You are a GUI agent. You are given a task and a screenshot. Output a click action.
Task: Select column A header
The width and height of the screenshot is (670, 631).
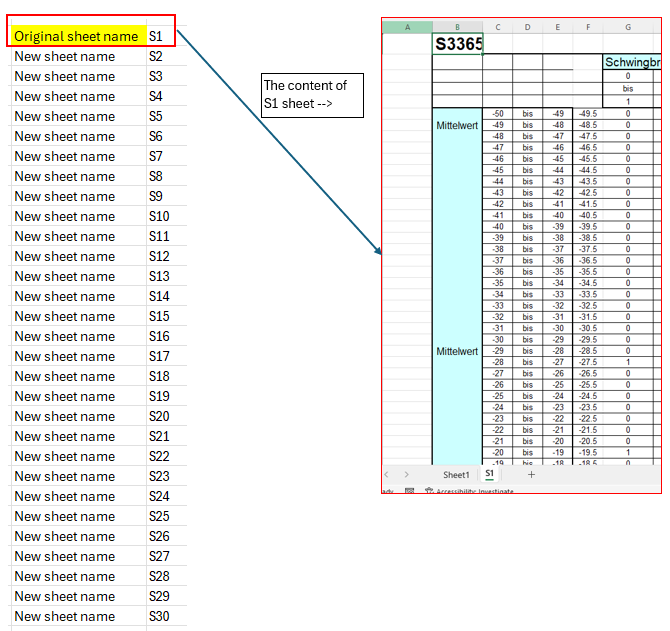pos(407,27)
